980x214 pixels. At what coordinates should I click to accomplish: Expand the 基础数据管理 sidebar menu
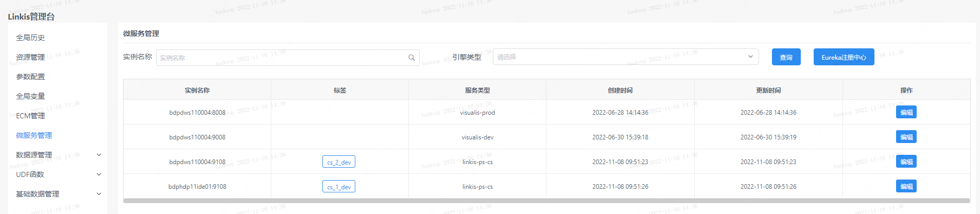click(x=99, y=194)
